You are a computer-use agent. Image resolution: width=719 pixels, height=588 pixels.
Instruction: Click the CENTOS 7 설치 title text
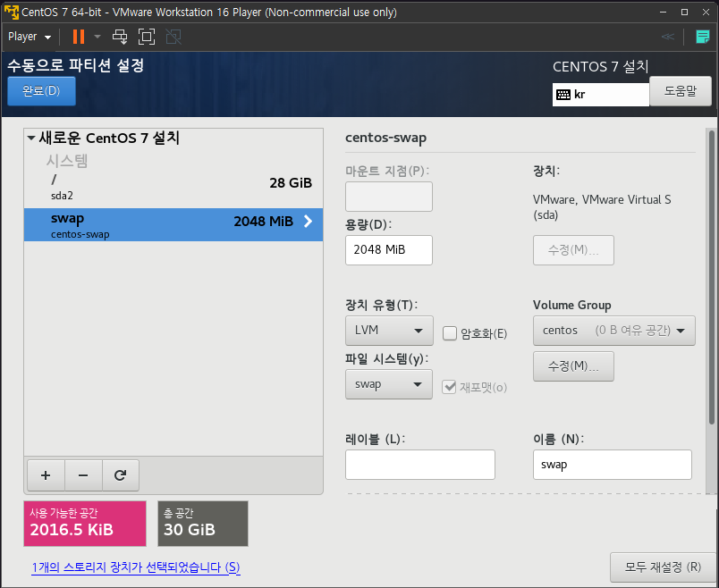600,67
